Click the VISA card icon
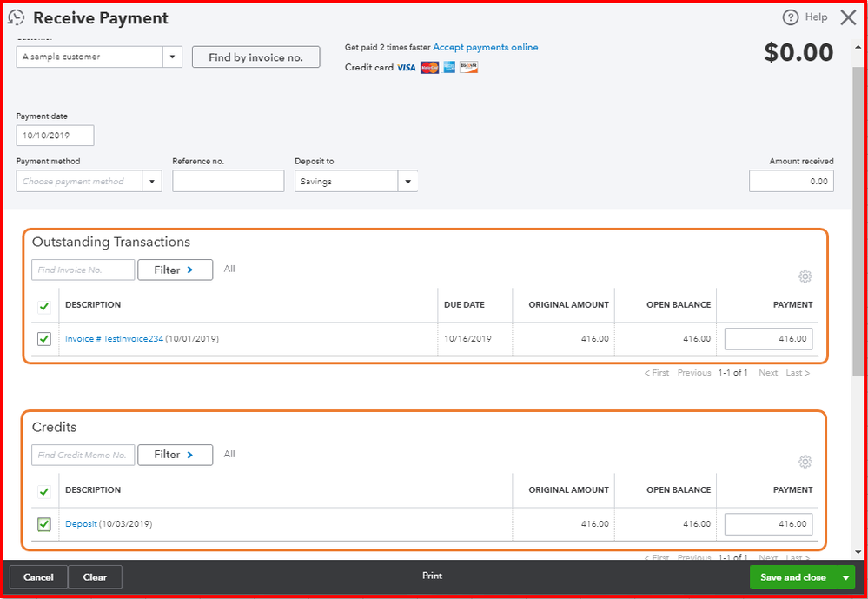Screen dimensions: 868x599 click(405, 67)
